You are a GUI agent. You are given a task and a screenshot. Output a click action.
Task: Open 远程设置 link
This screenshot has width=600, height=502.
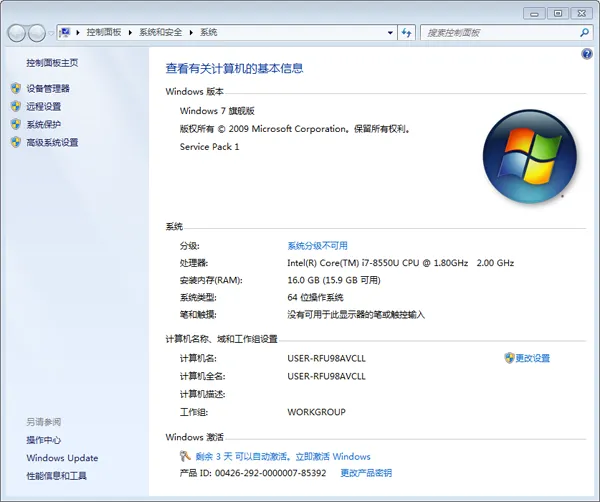coord(44,106)
